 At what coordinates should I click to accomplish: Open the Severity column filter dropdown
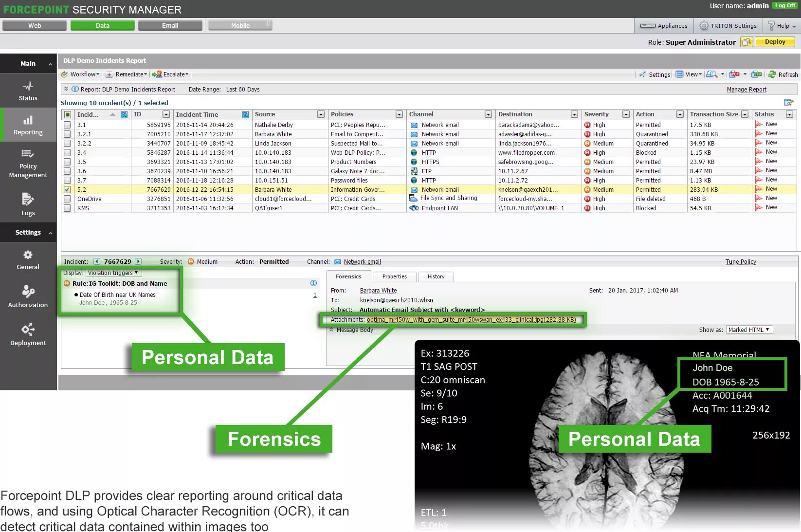[626, 114]
